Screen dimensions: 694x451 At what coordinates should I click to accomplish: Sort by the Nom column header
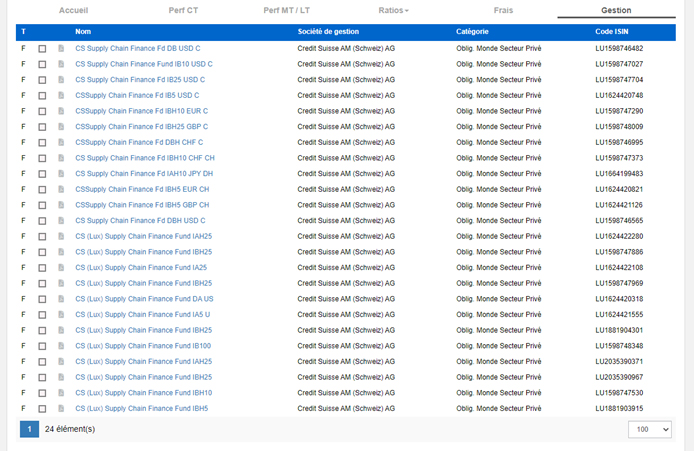pyautogui.click(x=83, y=31)
